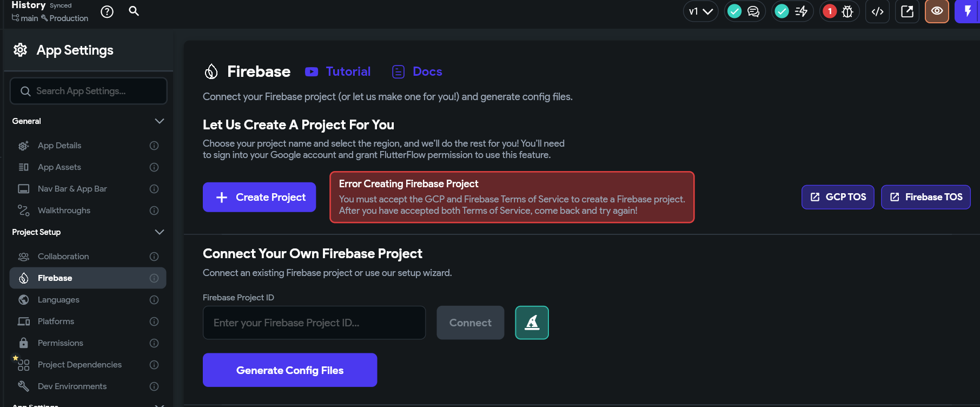
Task: Open the v1 version dropdown
Action: click(701, 11)
